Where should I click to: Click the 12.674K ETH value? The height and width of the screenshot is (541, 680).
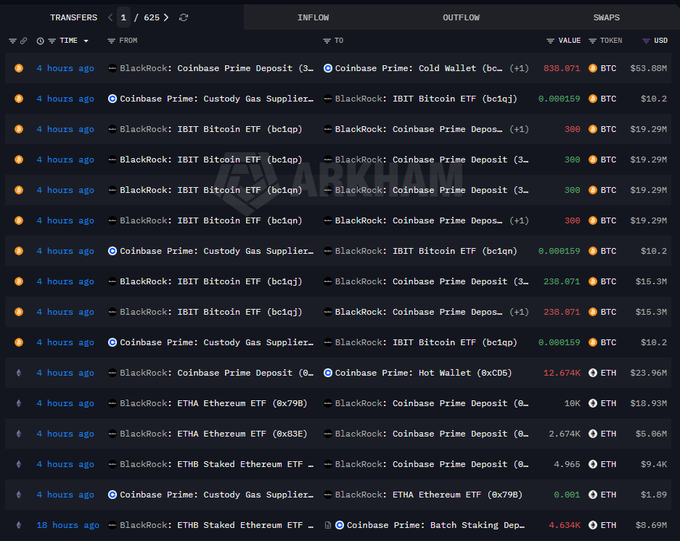click(562, 373)
